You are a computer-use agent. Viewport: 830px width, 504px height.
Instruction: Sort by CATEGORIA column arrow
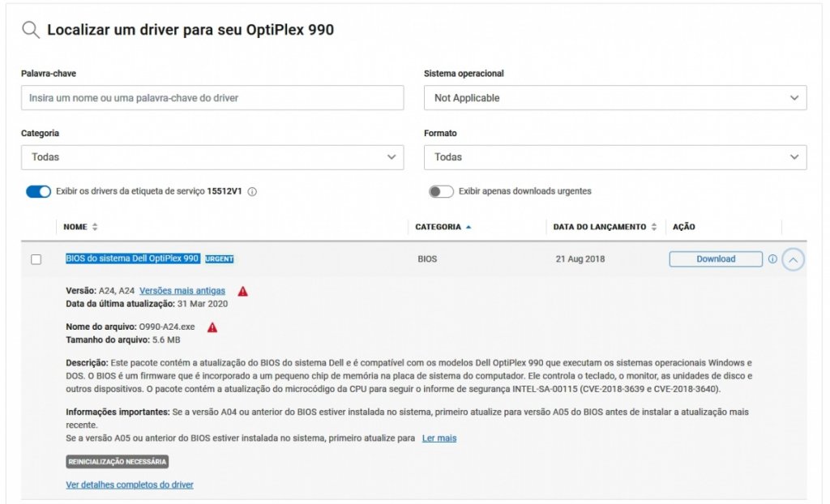click(x=468, y=227)
